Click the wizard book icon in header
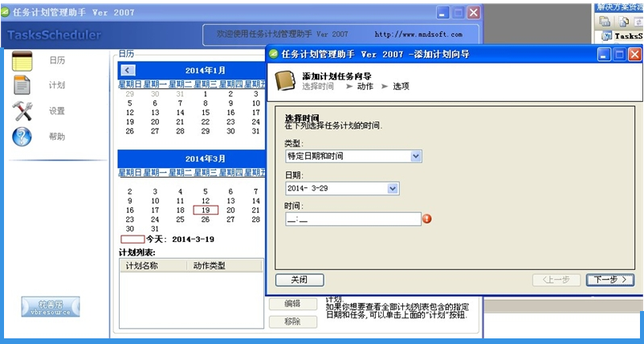This screenshot has width=644, height=344. 284,80
